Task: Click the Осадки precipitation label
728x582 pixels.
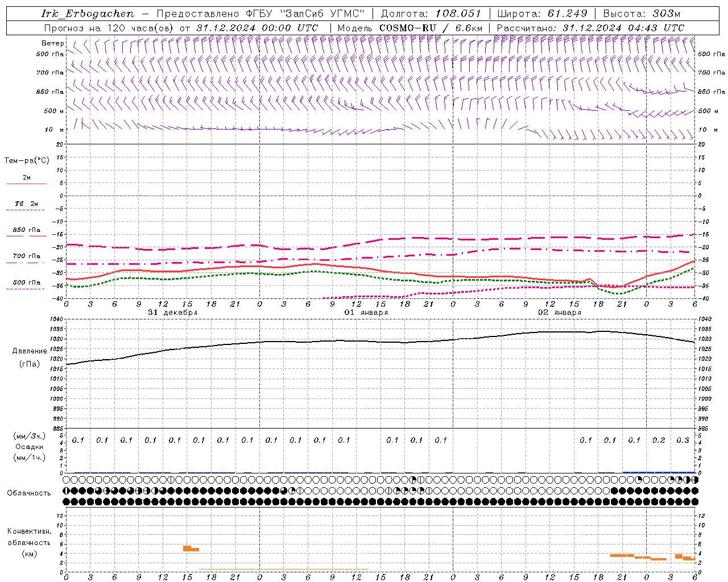Action: 30,447
